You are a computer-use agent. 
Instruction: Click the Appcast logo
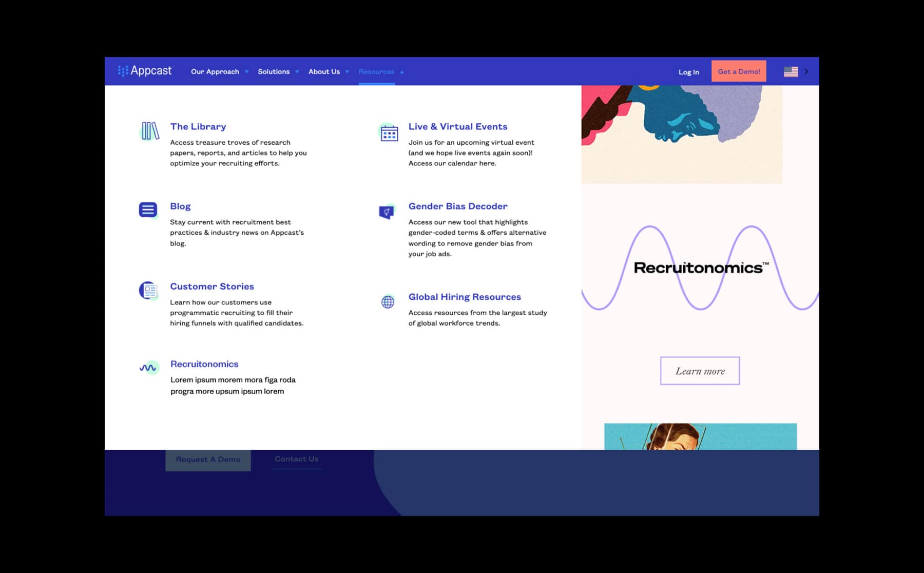point(146,71)
